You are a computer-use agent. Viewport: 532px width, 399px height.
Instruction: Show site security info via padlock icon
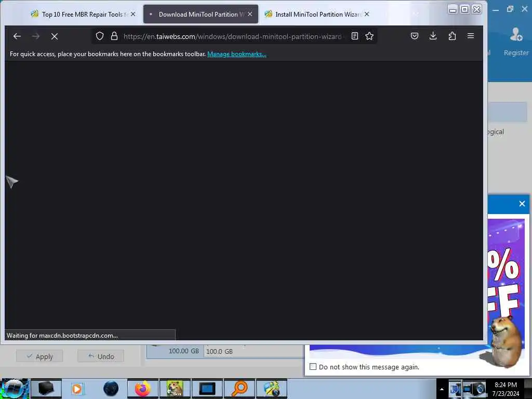(114, 36)
